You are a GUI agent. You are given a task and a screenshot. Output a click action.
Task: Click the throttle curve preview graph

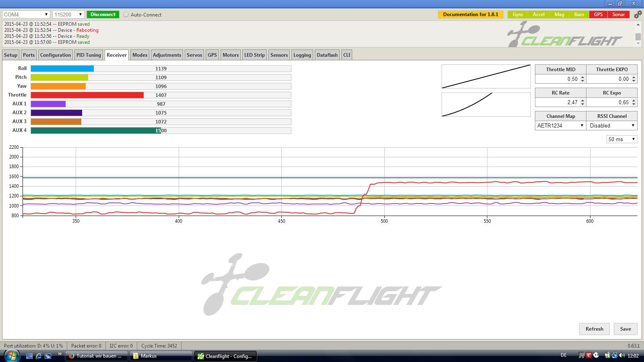click(x=486, y=76)
